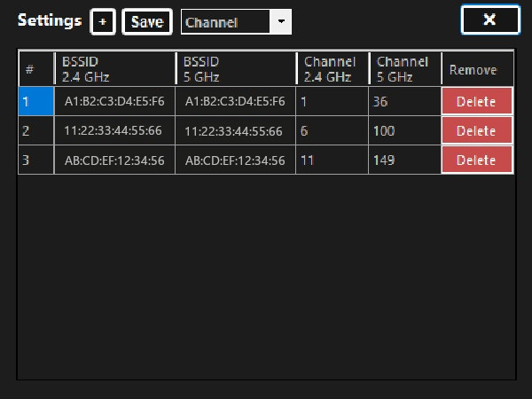Click the Remove column header
The height and width of the screenshot is (399, 532).
[x=478, y=68]
